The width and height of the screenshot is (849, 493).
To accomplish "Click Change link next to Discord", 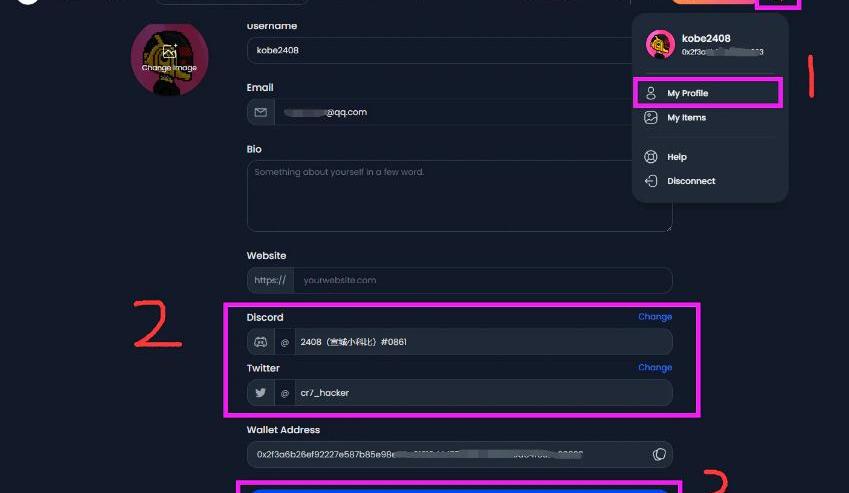I will 655,317.
